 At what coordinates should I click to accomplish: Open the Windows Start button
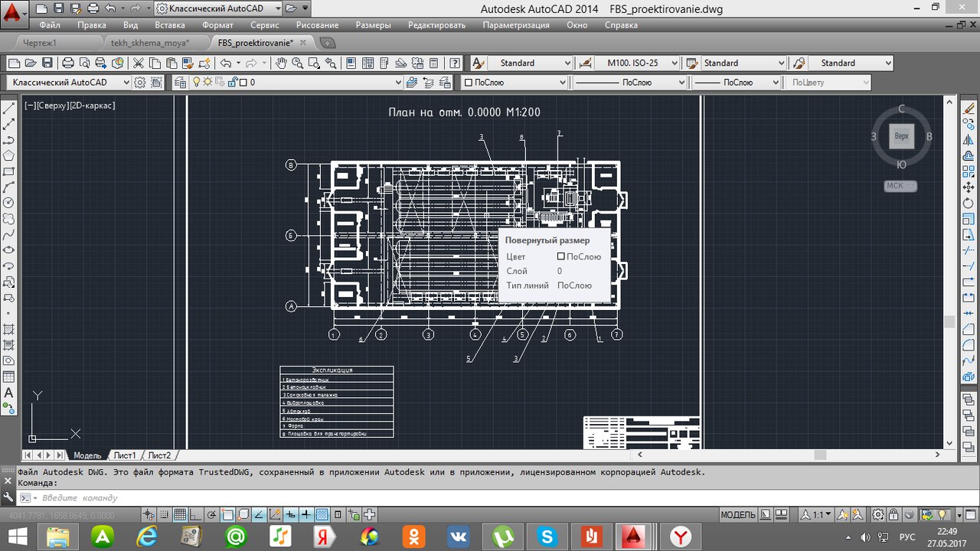pyautogui.click(x=16, y=536)
